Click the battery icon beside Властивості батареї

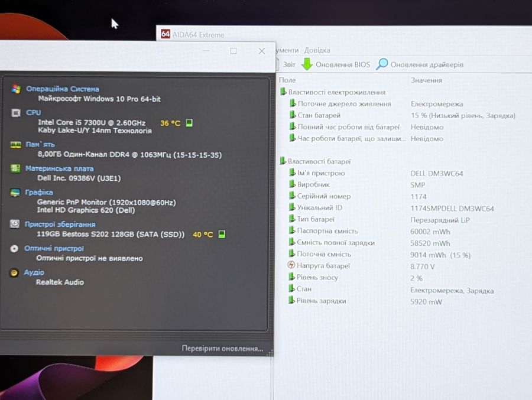click(x=283, y=161)
